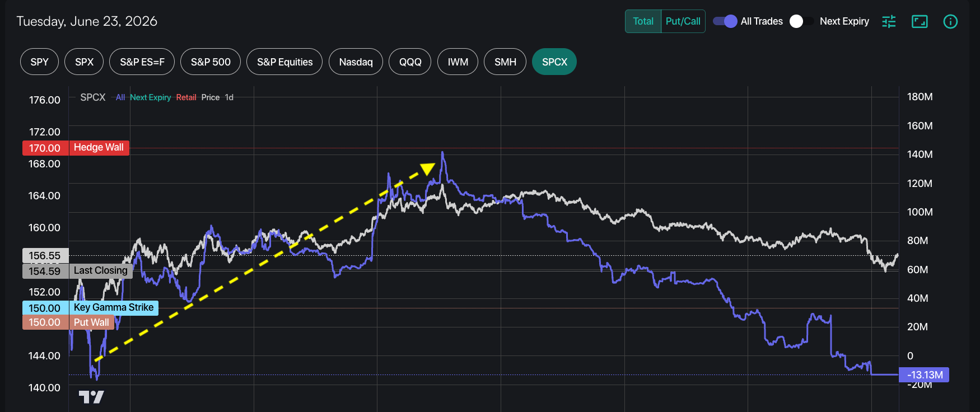The height and width of the screenshot is (412, 980).
Task: Select the S&P 500 ticker tab
Action: [x=211, y=62]
